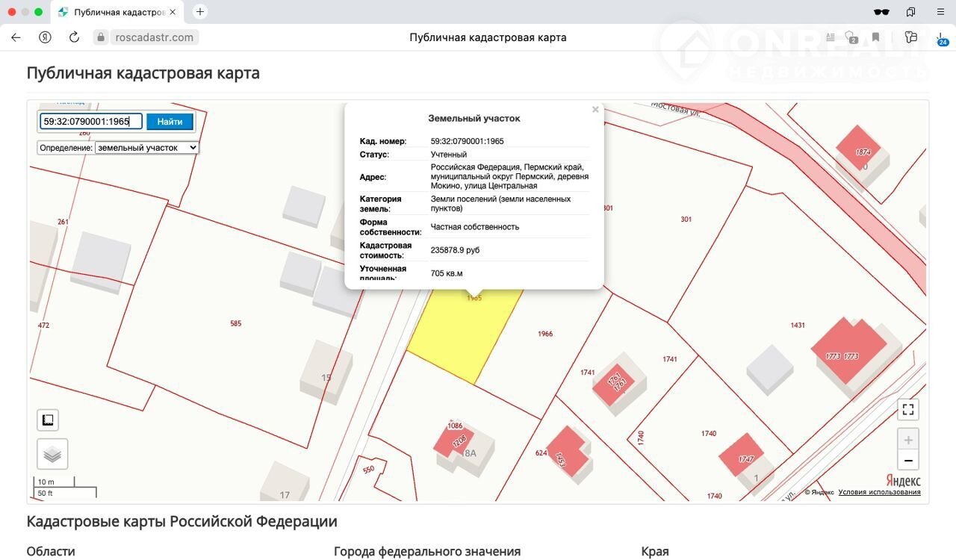Expand the Определение type dropdown
Viewport: 956px width, 560px height.
click(146, 148)
